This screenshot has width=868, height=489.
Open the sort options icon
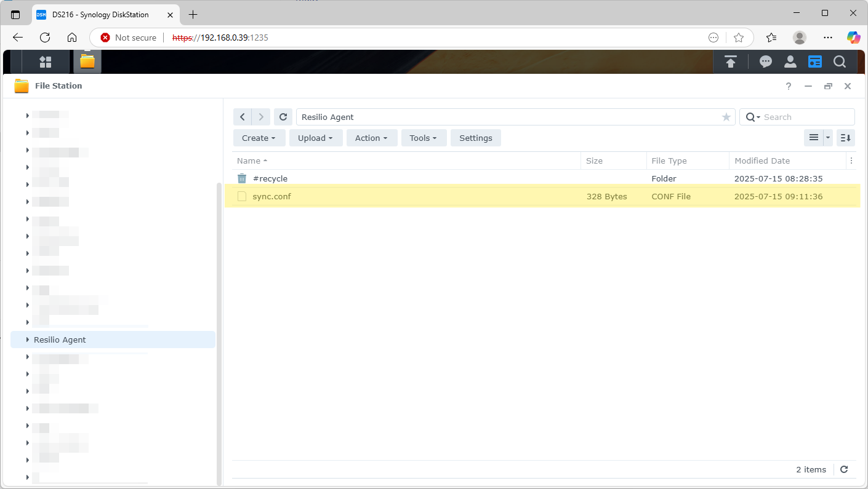pos(845,138)
